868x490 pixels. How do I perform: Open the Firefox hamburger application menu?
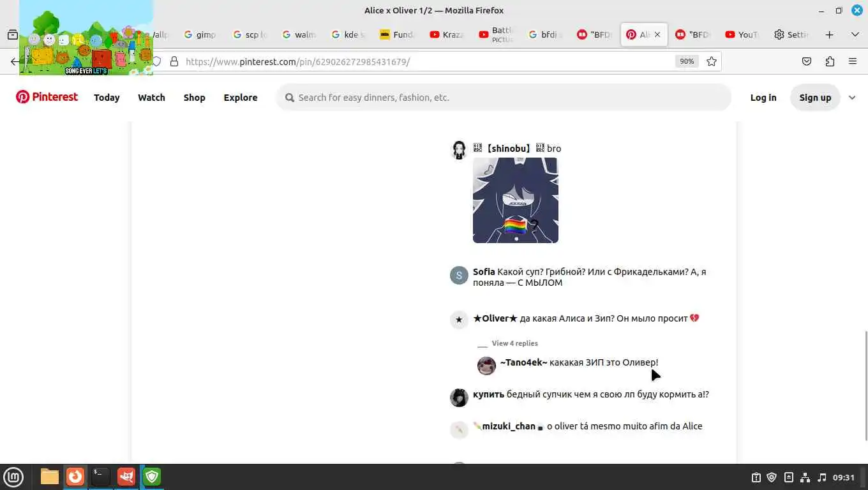point(853,61)
